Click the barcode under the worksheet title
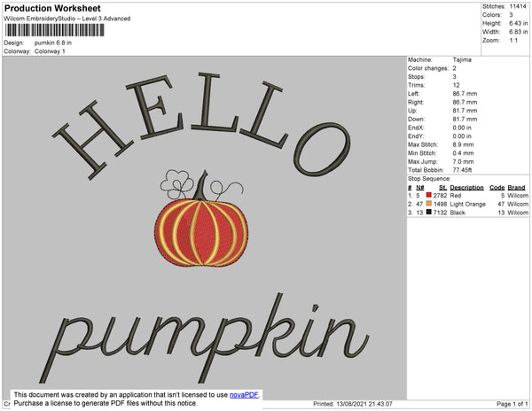Viewport: 532px width, 411px height. pyautogui.click(x=54, y=30)
